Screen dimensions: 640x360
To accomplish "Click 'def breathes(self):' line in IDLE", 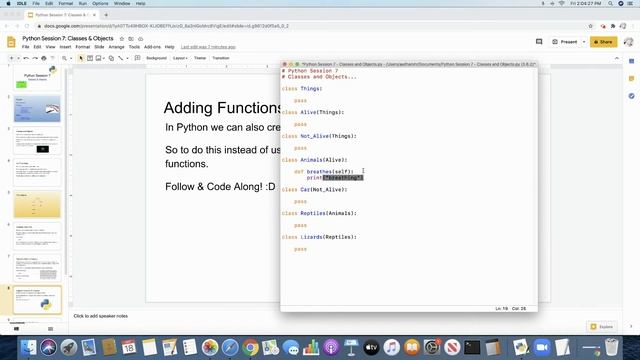I will (324, 172).
